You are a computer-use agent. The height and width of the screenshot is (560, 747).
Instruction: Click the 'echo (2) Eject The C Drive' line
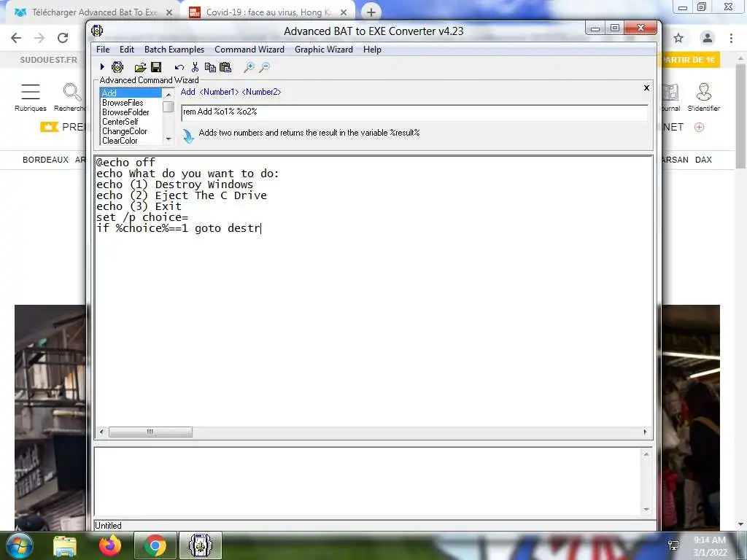tap(182, 195)
